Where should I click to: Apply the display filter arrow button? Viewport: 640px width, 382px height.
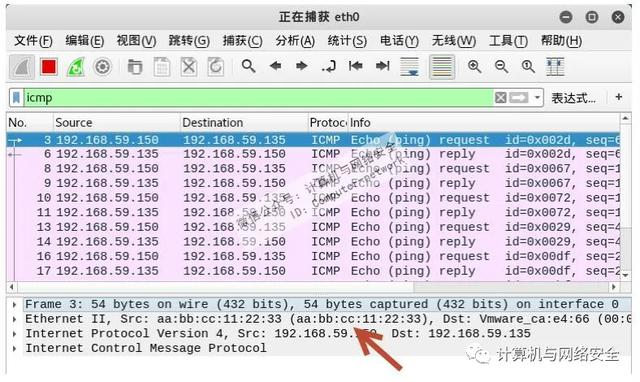(x=518, y=98)
